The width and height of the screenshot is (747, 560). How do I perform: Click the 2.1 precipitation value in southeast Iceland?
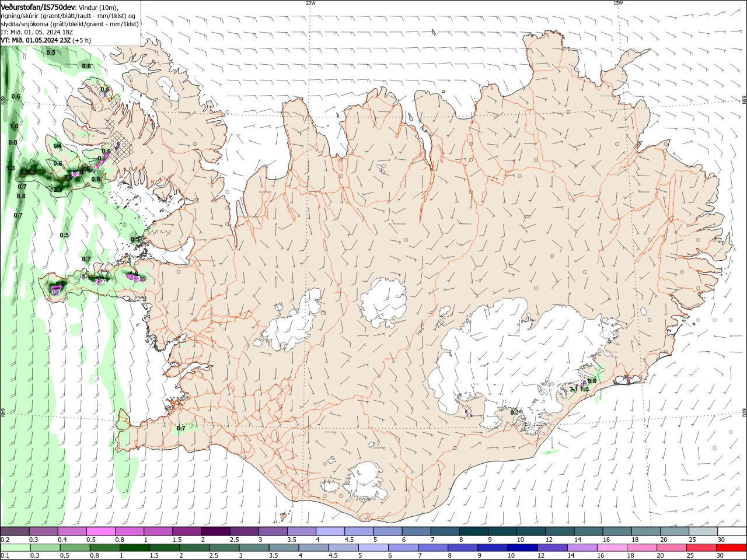tap(574, 389)
